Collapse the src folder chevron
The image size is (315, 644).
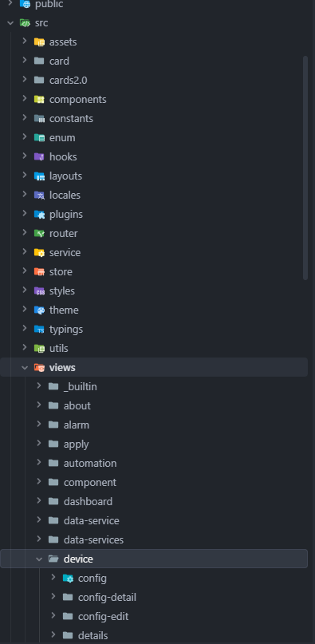pos(10,23)
